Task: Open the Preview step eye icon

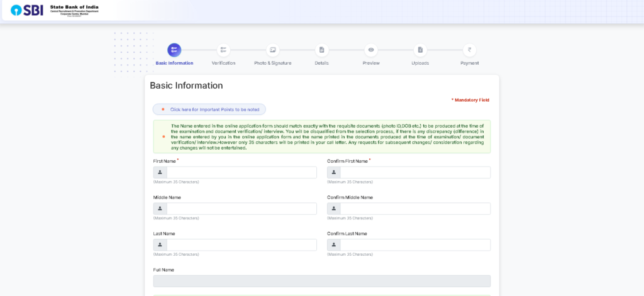Action: point(371,50)
